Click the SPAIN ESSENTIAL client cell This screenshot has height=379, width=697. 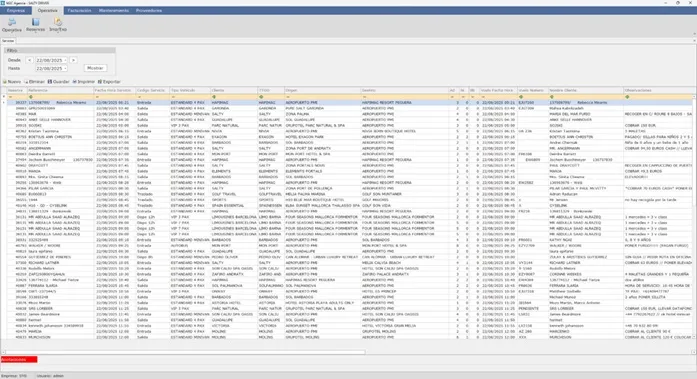(x=234, y=206)
